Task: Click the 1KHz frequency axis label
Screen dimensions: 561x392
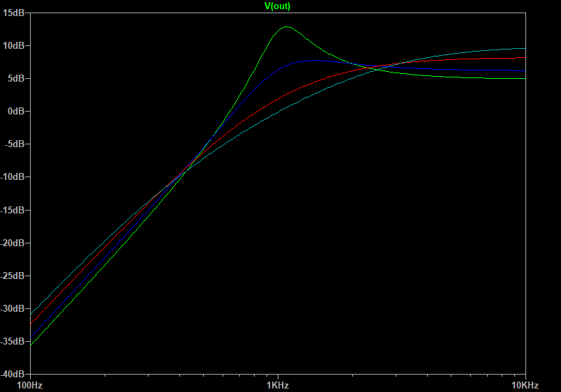Action: [278, 385]
